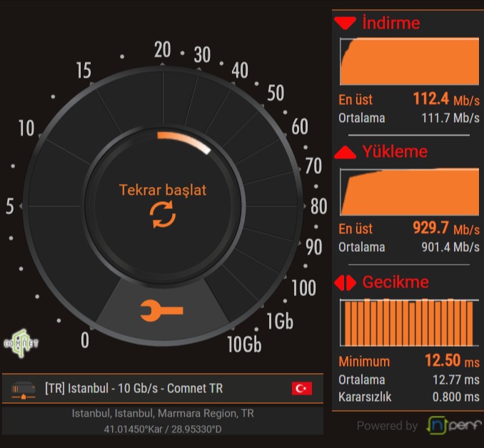
Task: Click the 111.7 Mb/s average download value
Action: pos(450,118)
